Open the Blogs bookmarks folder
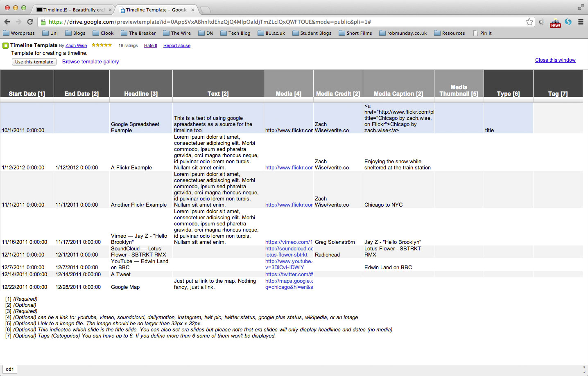Screen dimensions: 588x376 point(75,33)
